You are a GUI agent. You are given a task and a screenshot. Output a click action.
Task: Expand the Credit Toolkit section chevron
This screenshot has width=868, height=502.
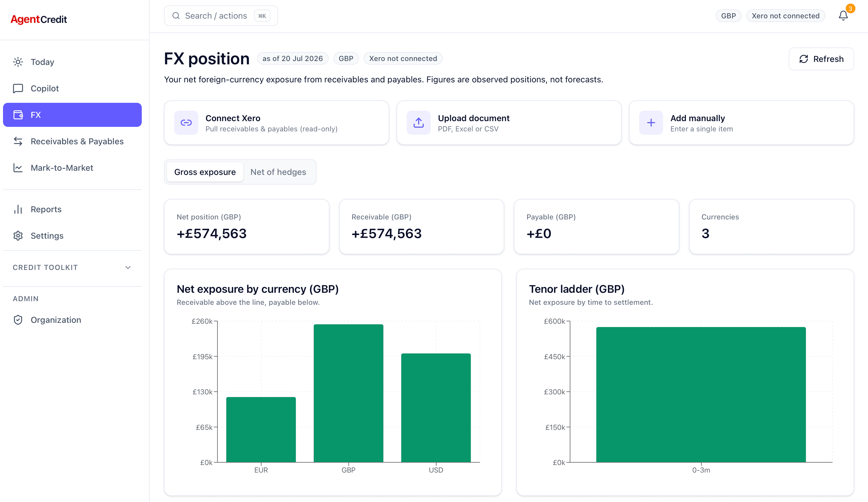click(x=128, y=268)
